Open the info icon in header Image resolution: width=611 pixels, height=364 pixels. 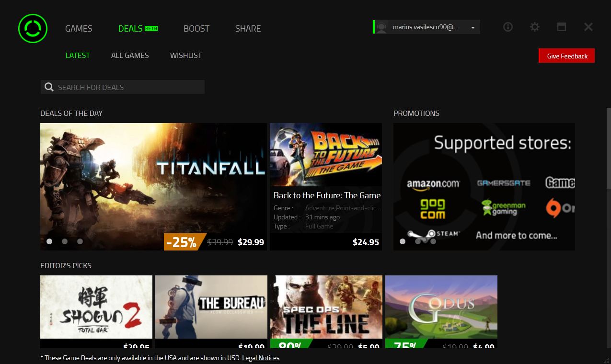pyautogui.click(x=508, y=27)
